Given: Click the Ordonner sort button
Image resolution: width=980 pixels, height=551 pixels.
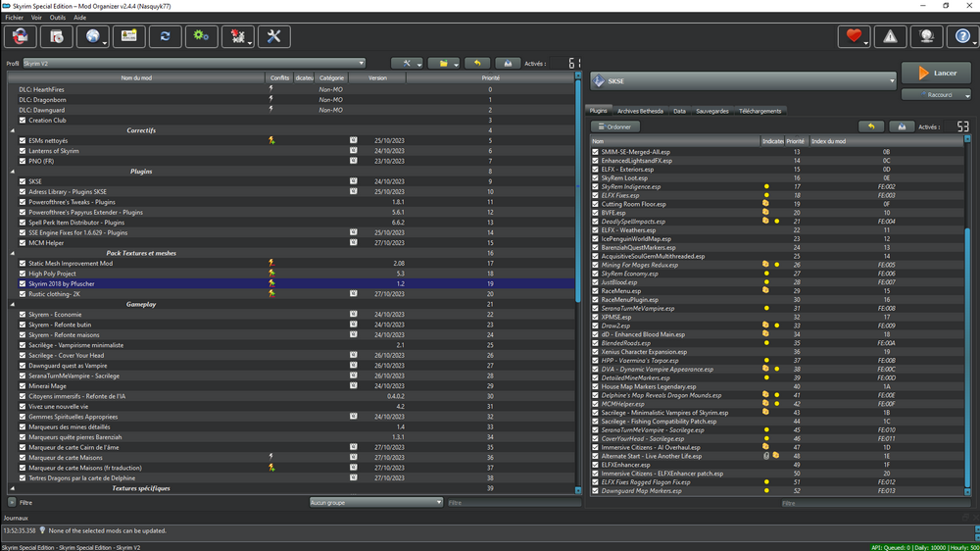Looking at the screenshot, I should click(615, 126).
